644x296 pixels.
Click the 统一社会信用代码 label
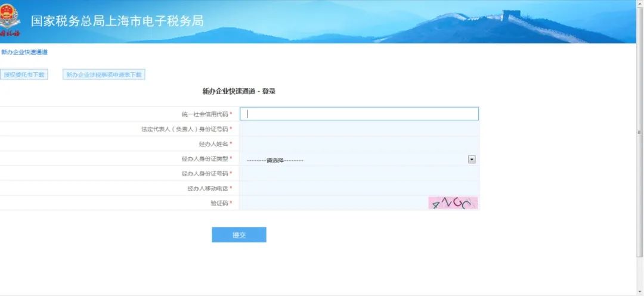pos(205,114)
